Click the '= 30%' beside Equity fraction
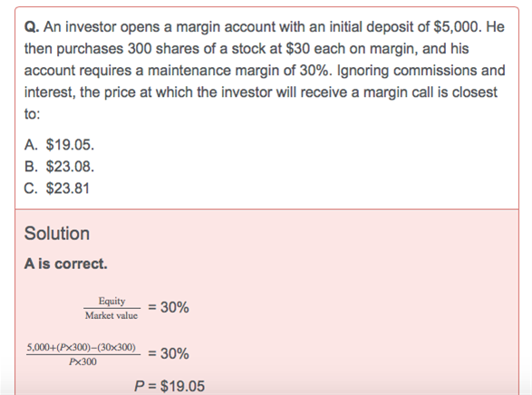The width and height of the screenshot is (532, 395). click(x=169, y=307)
